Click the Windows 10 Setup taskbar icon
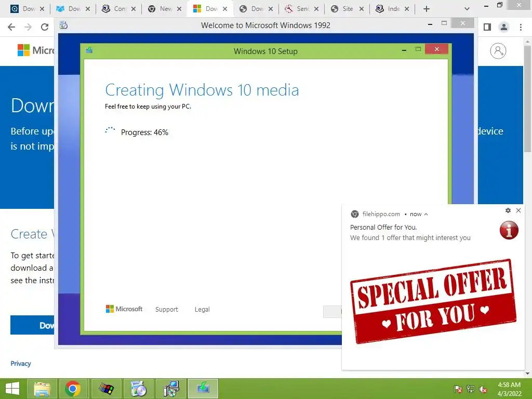 203,389
